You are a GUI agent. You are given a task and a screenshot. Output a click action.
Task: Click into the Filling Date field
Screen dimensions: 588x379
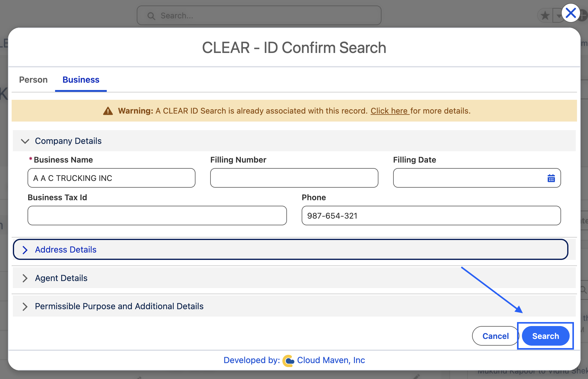tap(477, 178)
